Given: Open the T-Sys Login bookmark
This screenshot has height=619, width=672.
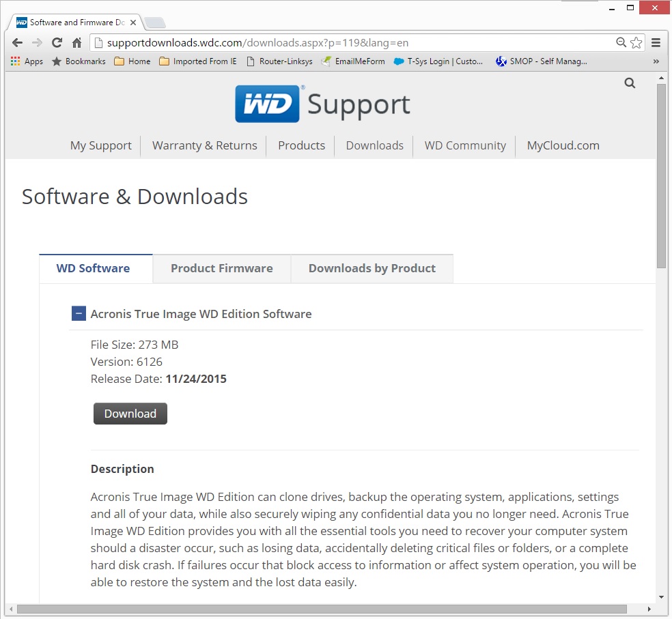Looking at the screenshot, I should [x=438, y=61].
